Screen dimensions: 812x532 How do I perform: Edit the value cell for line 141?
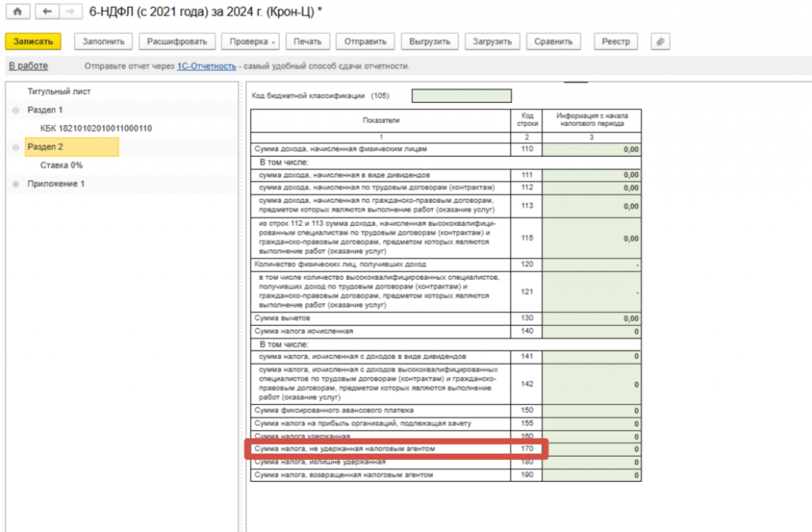(x=592, y=357)
